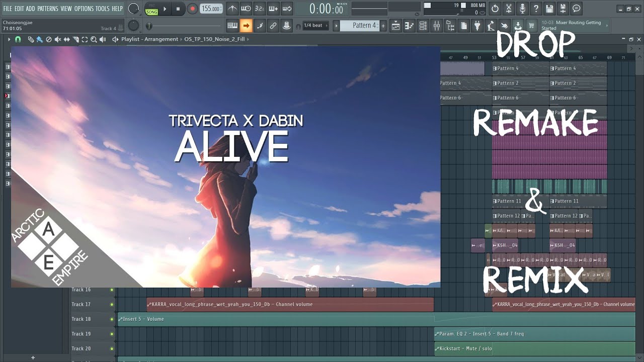Render audio with the export icon

tap(563, 9)
